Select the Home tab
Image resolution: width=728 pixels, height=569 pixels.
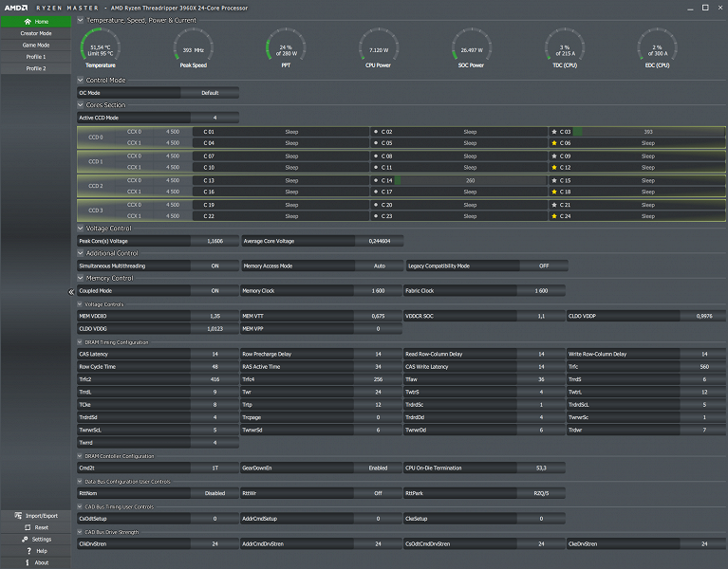tap(36, 21)
